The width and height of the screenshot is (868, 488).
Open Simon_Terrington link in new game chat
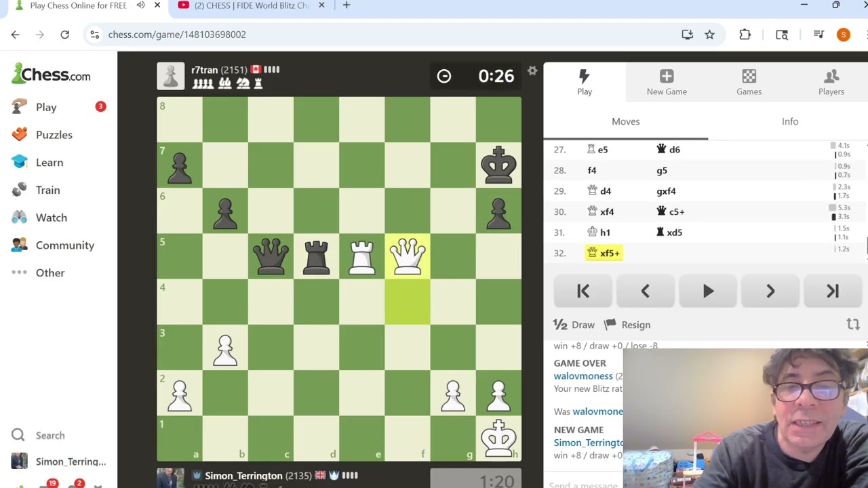tap(589, 443)
